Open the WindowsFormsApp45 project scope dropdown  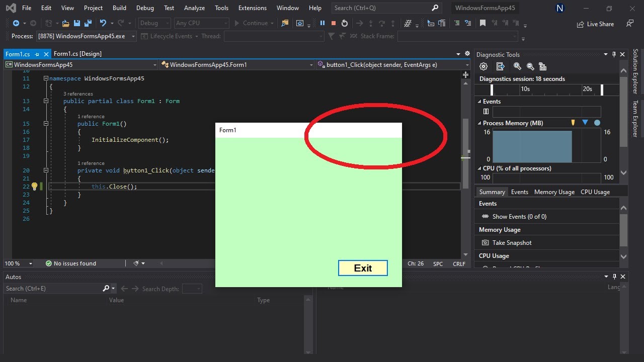tap(81, 64)
